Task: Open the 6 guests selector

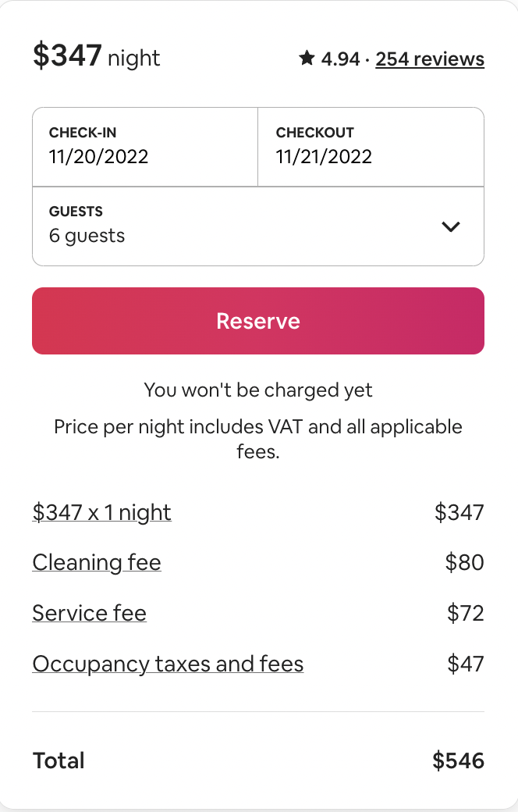Action: (258, 226)
